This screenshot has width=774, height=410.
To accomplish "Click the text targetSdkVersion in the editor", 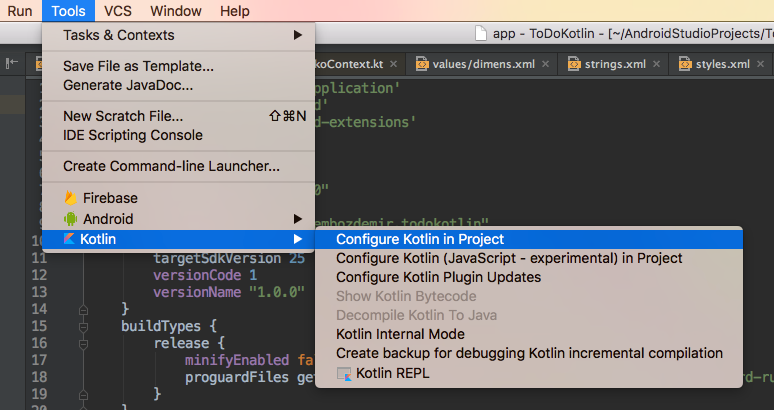I will [217, 259].
